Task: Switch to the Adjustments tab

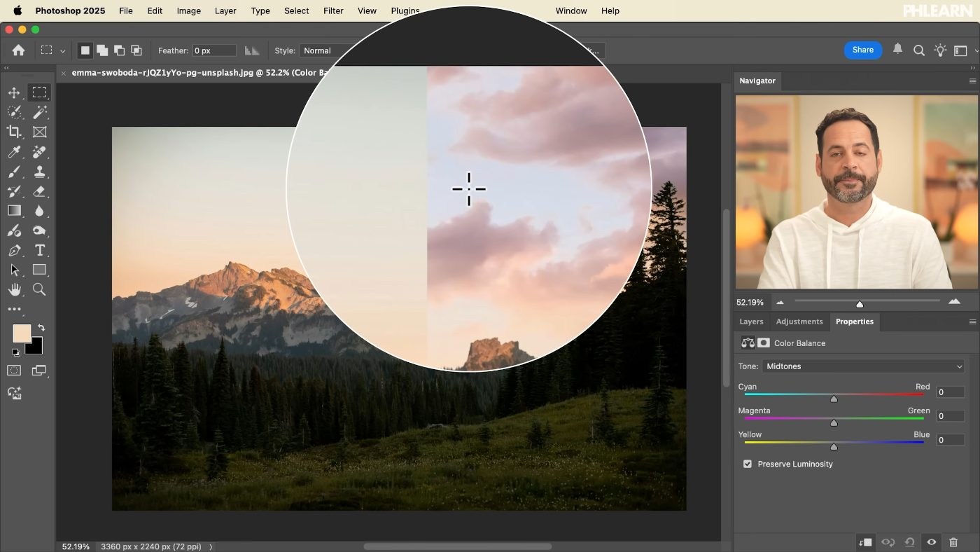Action: [799, 322]
